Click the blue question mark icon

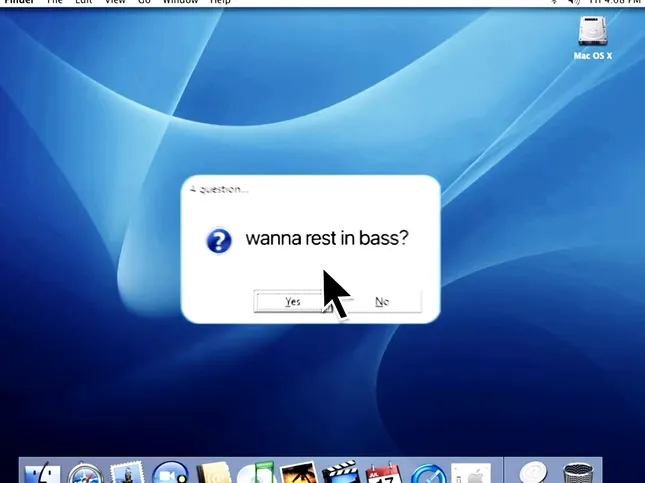[219, 241]
